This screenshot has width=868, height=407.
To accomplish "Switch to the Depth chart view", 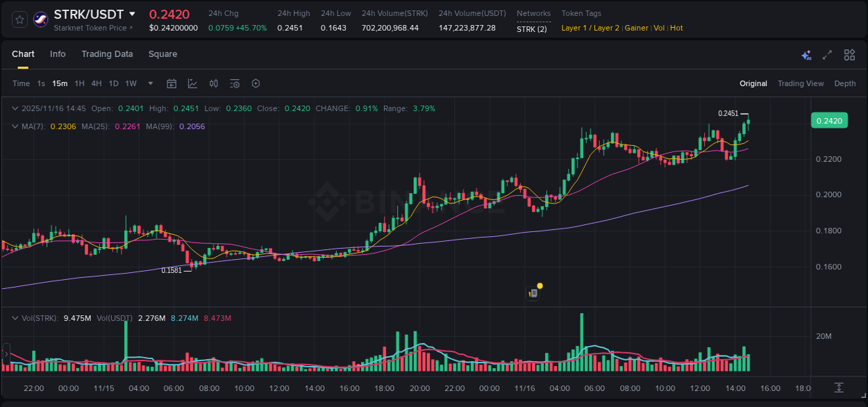I will [x=844, y=83].
